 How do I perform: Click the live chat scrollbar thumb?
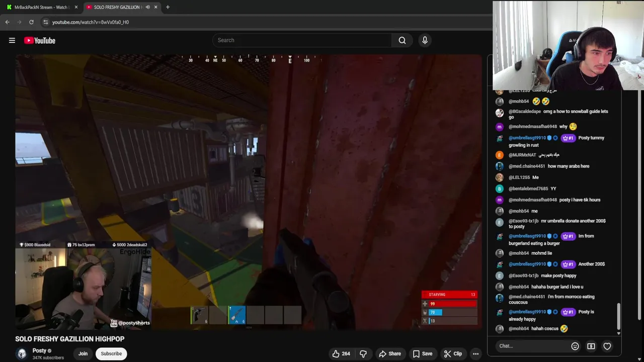click(619, 316)
